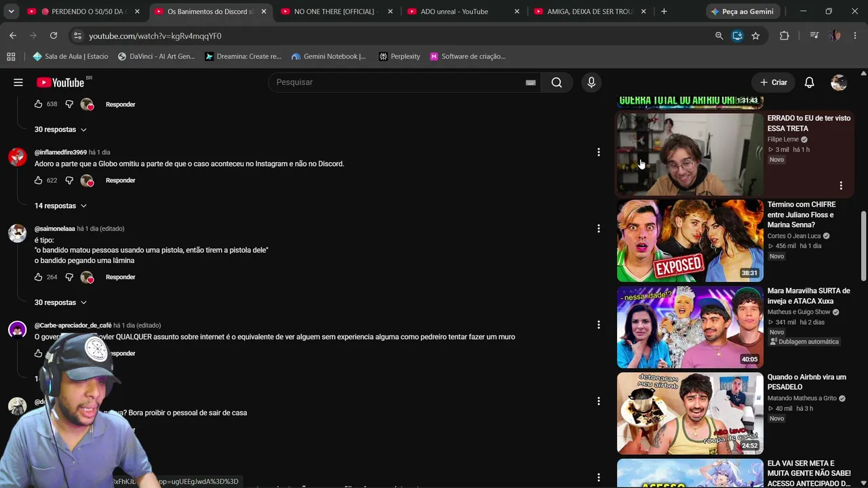Open action menu for @inflamedfire3969's comment
Image resolution: width=868 pixels, height=488 pixels.
(x=598, y=152)
